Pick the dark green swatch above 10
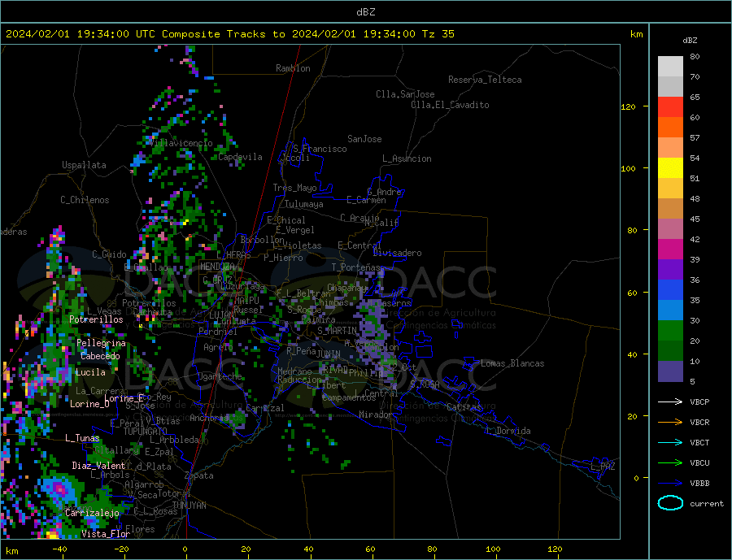Image resolution: width=732 pixels, height=560 pixels. 670,351
